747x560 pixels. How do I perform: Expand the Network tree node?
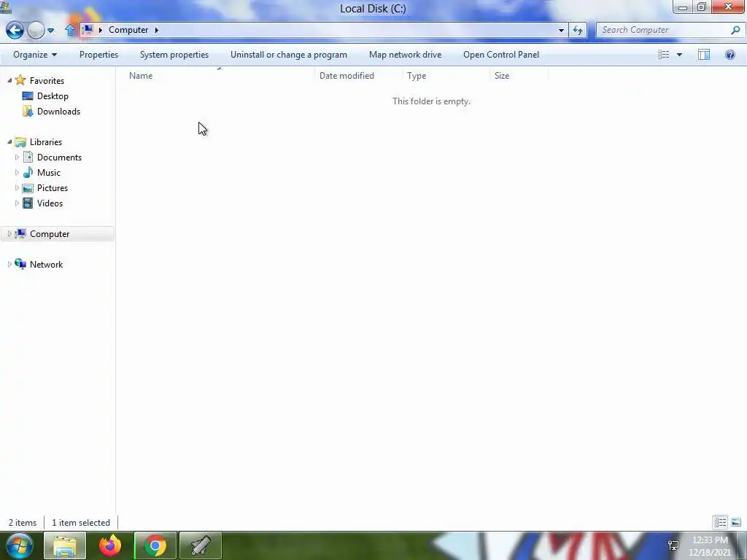[9, 264]
